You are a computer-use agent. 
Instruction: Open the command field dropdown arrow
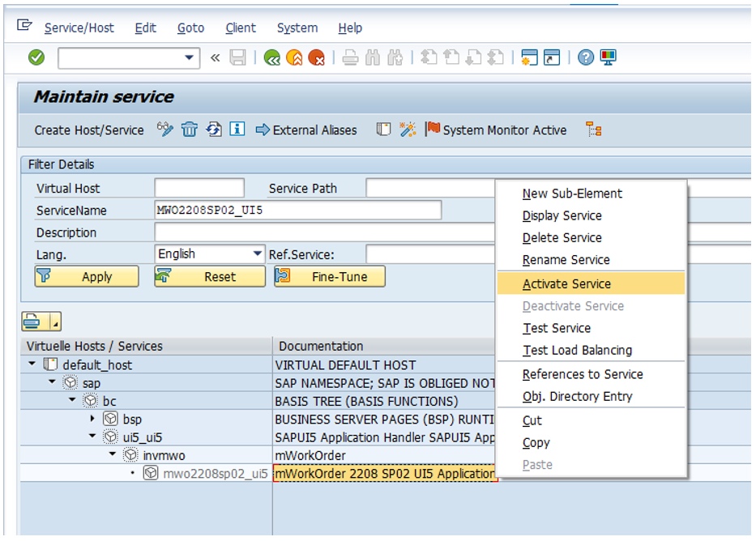pyautogui.click(x=190, y=58)
